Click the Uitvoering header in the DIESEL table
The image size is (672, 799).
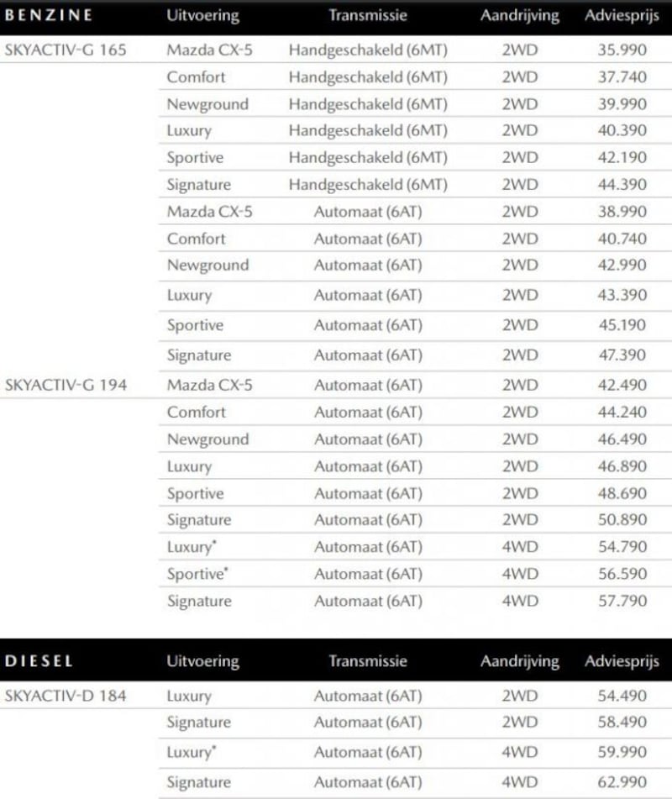[x=202, y=661]
